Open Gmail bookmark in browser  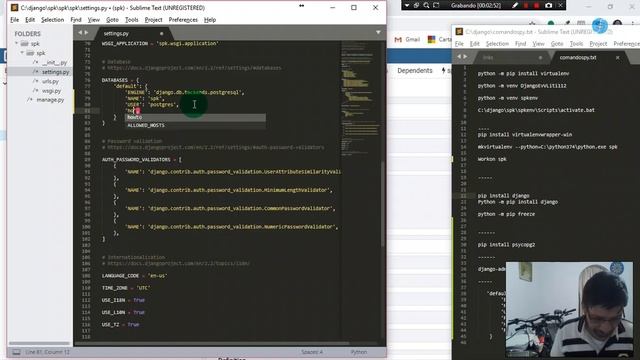407,39
